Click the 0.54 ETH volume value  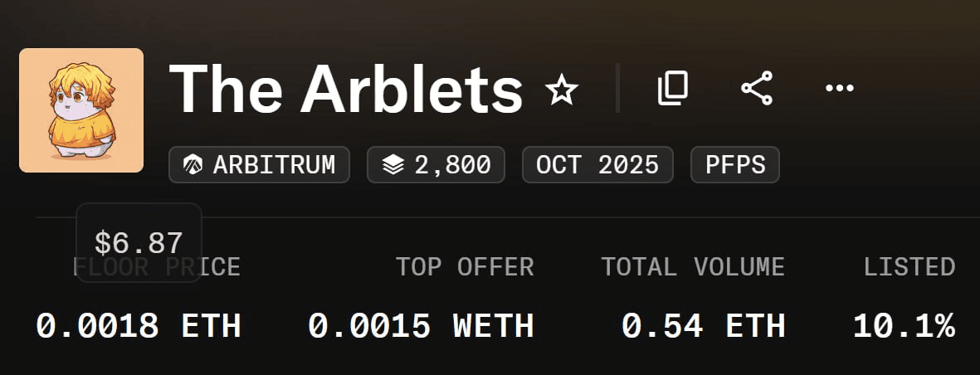703,326
